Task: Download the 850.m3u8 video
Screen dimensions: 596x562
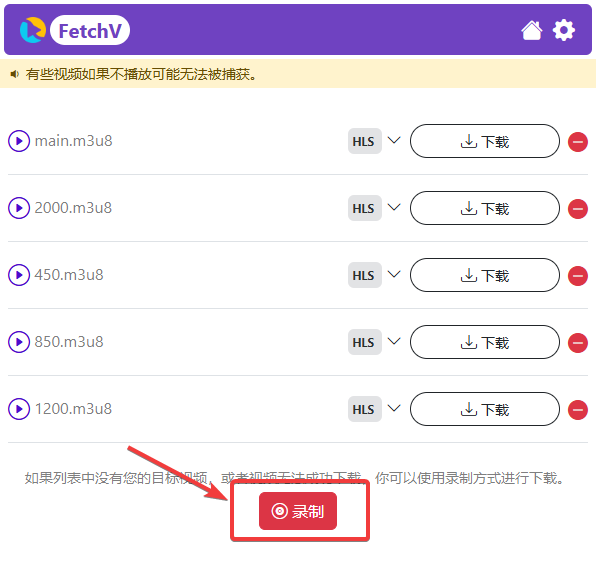Action: pyautogui.click(x=485, y=342)
